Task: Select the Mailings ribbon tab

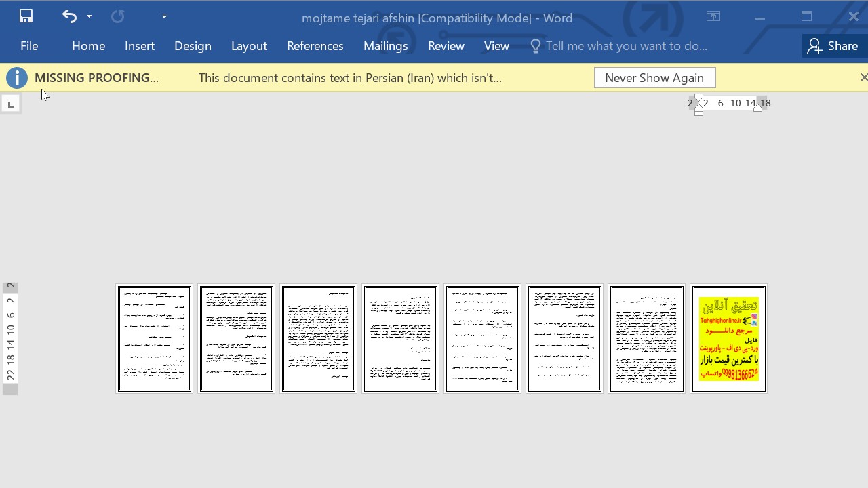Action: 385,46
